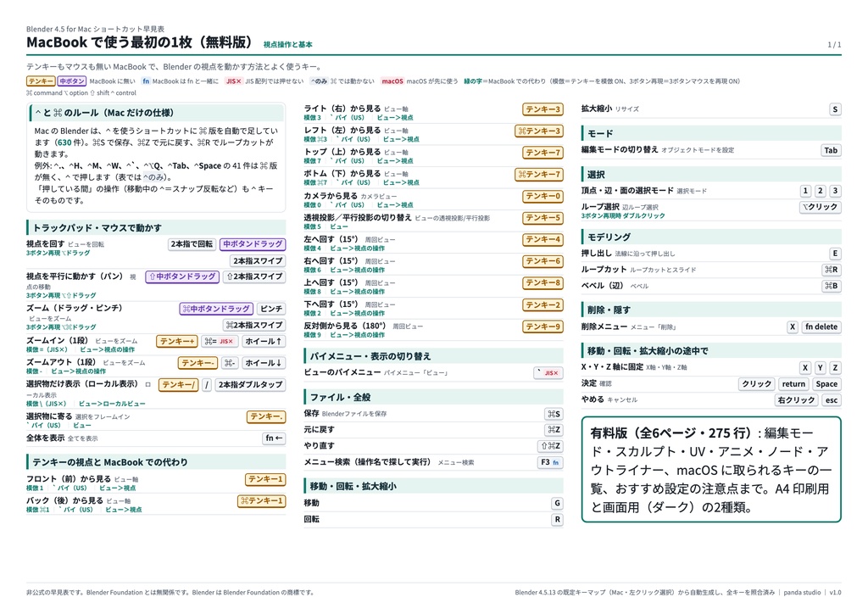This screenshot has height=614, width=868.
Task: Click the "1 / 1" page number
Action: point(834,44)
